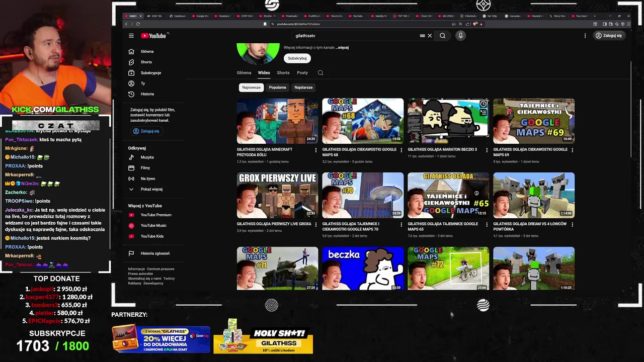The height and width of the screenshot is (362, 644).
Task: Click the Deweloperzy footer link
Action: coord(153,283)
